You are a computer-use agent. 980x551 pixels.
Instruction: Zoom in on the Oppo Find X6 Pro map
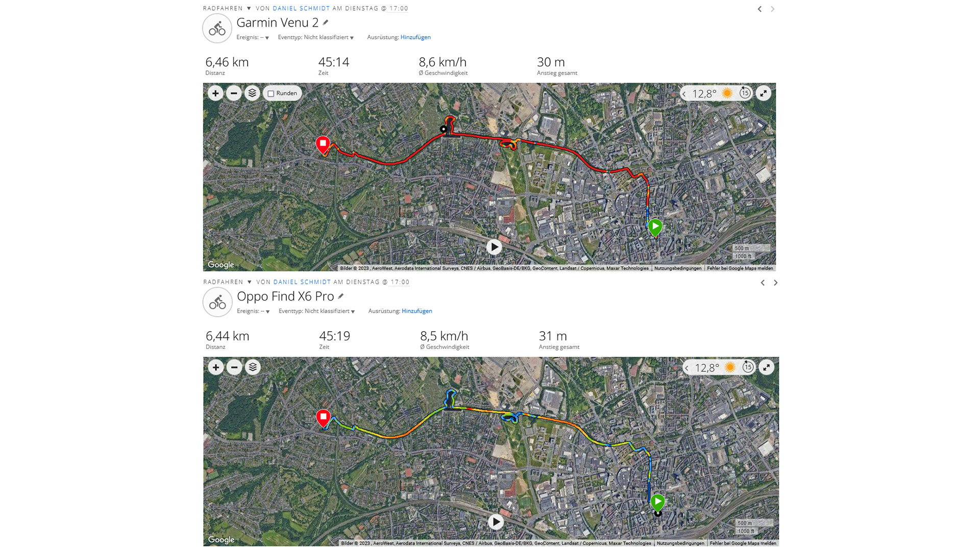point(216,367)
